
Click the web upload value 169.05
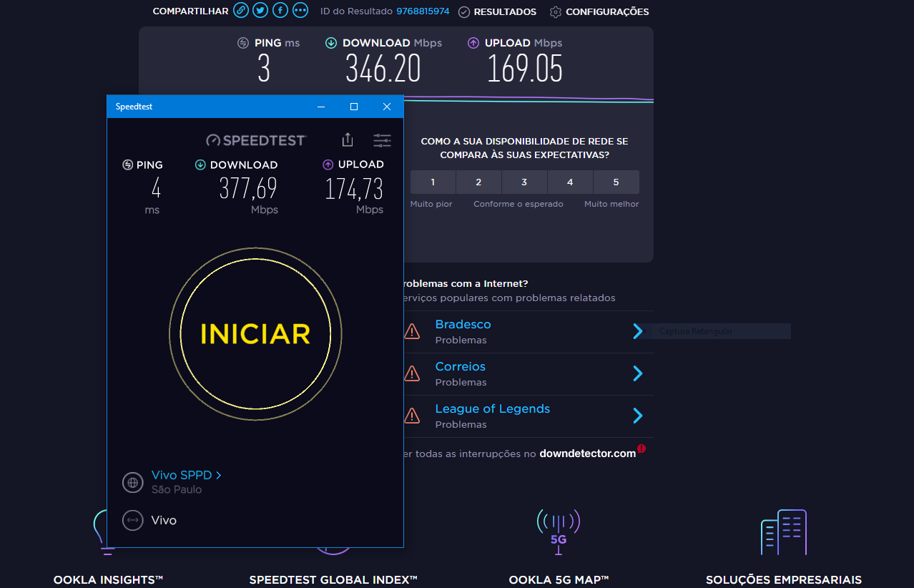click(525, 69)
